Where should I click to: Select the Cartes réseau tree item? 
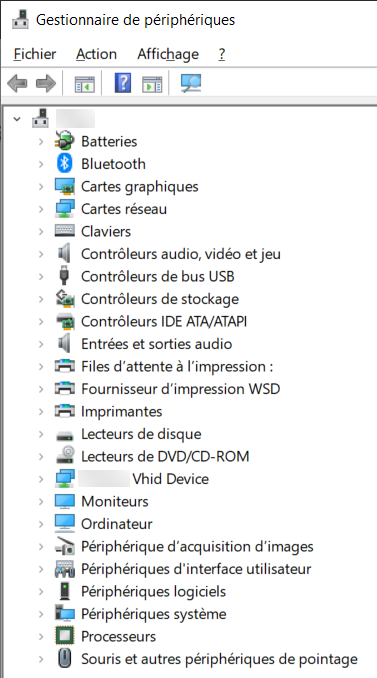[x=124, y=209]
